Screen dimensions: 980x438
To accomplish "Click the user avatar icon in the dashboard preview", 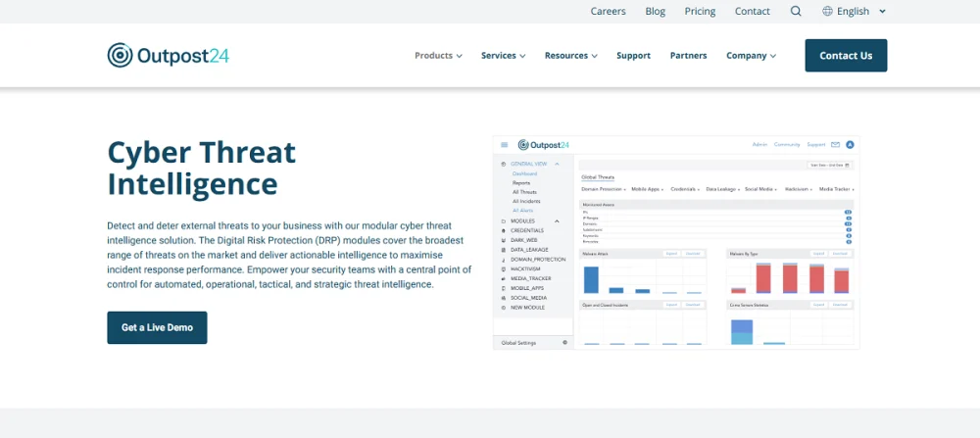I will point(850,145).
